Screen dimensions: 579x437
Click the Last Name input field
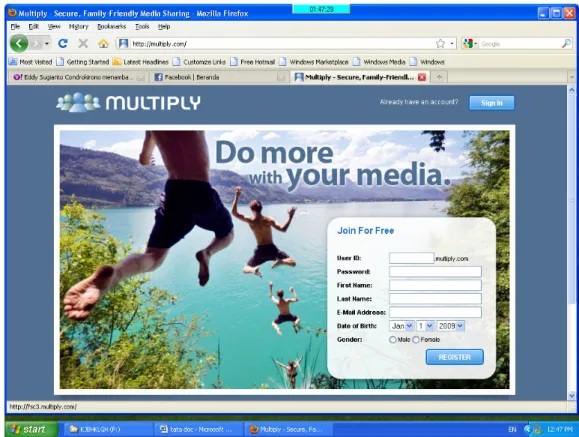point(435,298)
